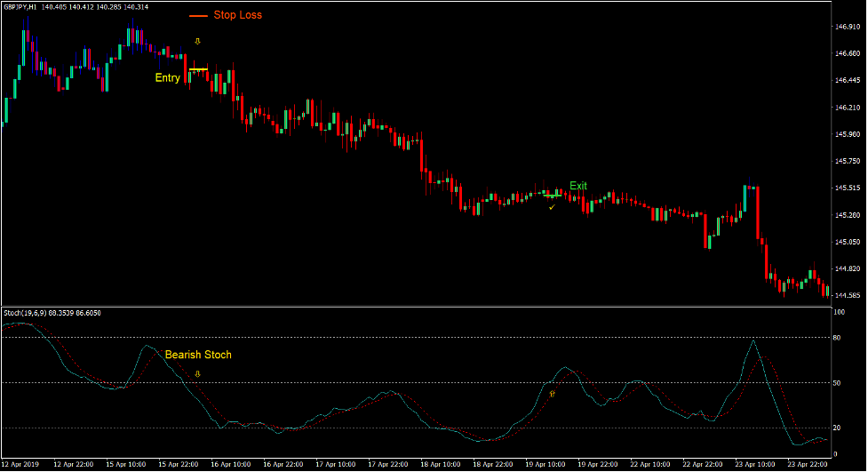Image resolution: width=868 pixels, height=472 pixels.
Task: Select the red Stop Loss legend line
Action: 197,16
